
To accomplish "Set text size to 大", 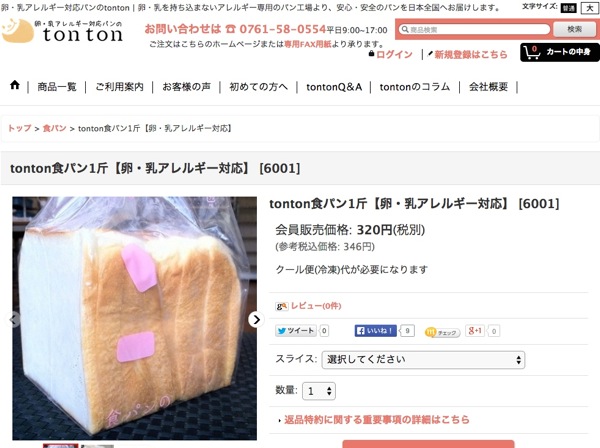I will click(590, 8).
